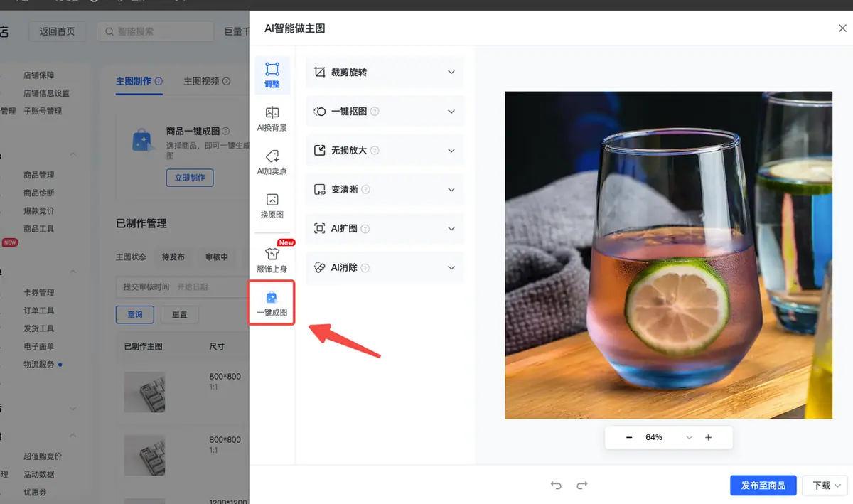Expand the 变清晰 section
Screen dimensions: 853x504
pyautogui.click(x=451, y=190)
